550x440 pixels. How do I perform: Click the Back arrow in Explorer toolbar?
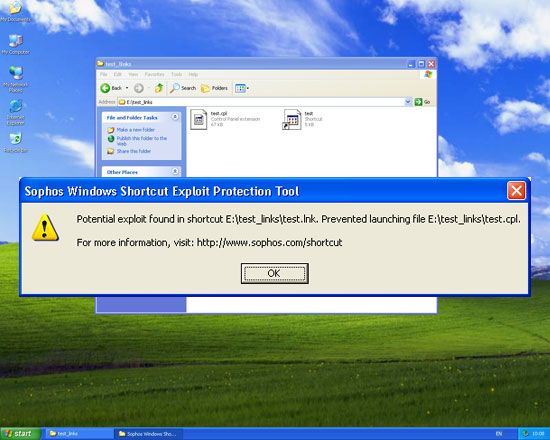[x=105, y=88]
